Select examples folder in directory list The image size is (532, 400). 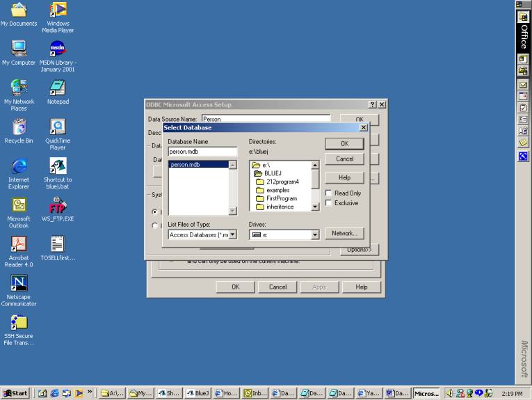tap(273, 190)
